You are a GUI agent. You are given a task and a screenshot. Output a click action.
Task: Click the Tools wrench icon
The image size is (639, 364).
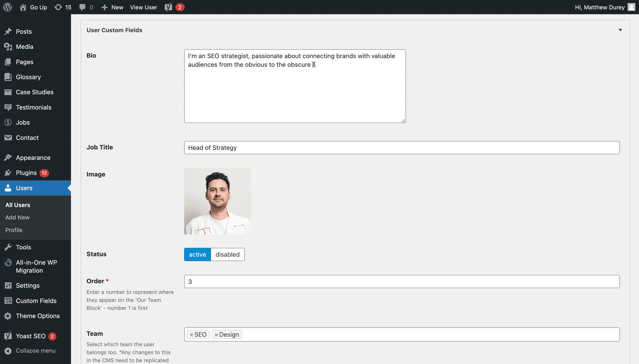point(8,247)
